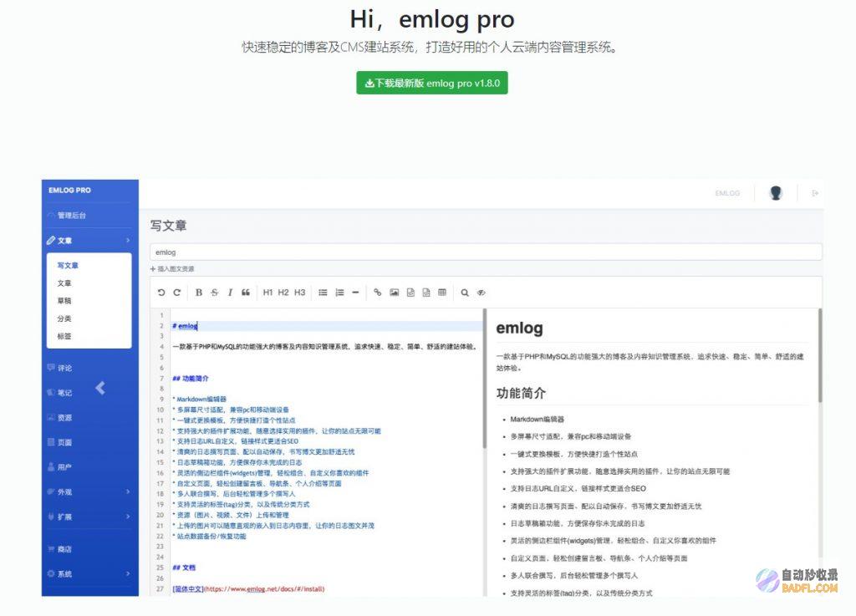The width and height of the screenshot is (856, 616).
Task: Toggle preview with the eye-slash icon
Action: coord(481,293)
